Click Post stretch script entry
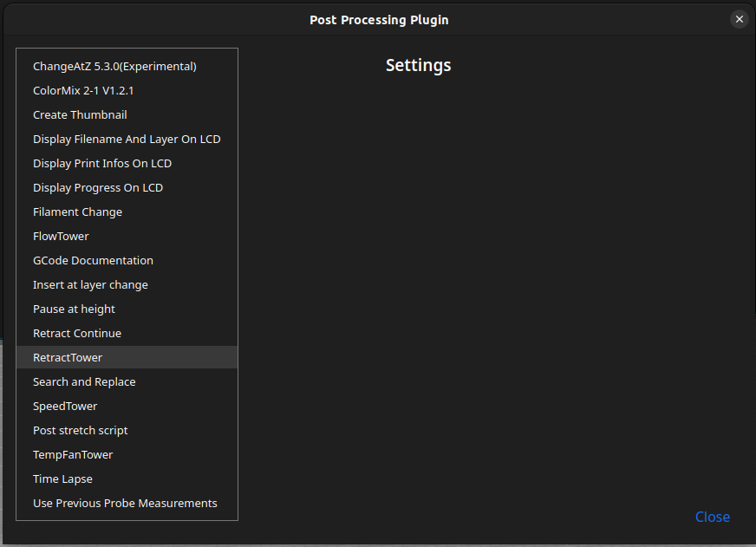Image resolution: width=756 pixels, height=547 pixels. coord(81,430)
